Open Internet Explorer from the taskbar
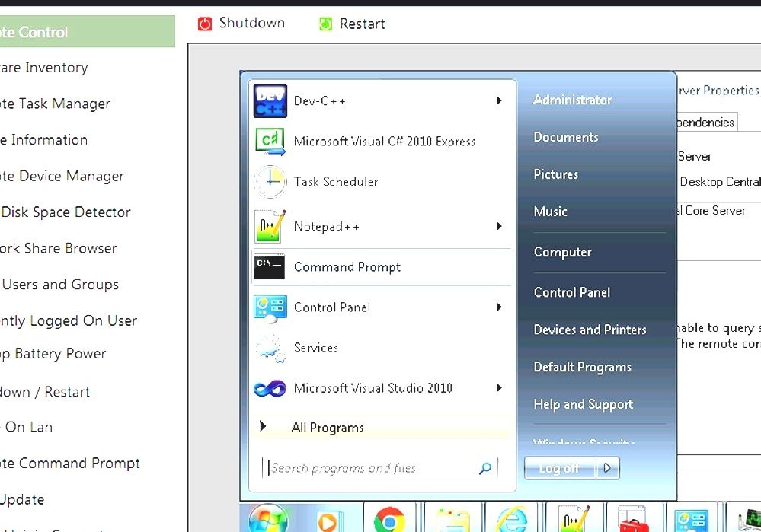 pyautogui.click(x=513, y=519)
